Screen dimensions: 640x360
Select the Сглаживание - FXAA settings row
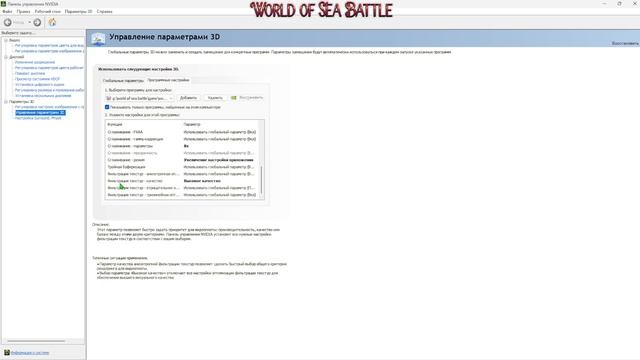(x=182, y=132)
